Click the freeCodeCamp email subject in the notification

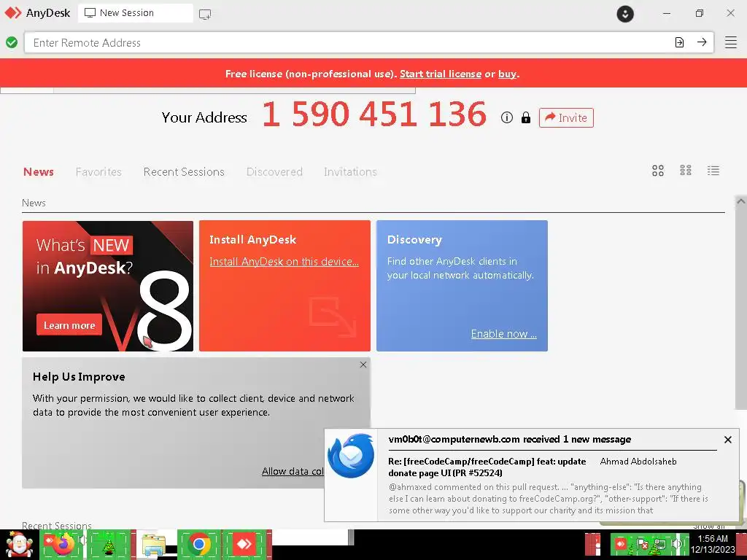[x=487, y=467]
